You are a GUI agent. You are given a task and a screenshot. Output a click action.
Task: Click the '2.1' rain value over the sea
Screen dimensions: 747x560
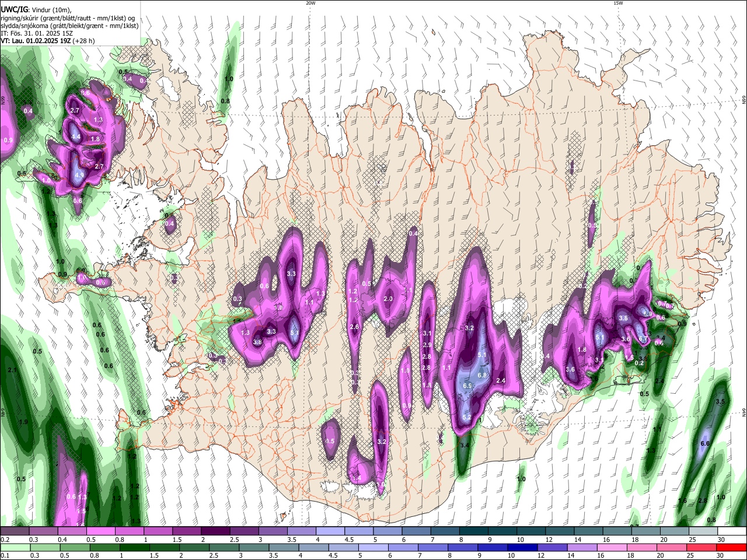point(13,370)
